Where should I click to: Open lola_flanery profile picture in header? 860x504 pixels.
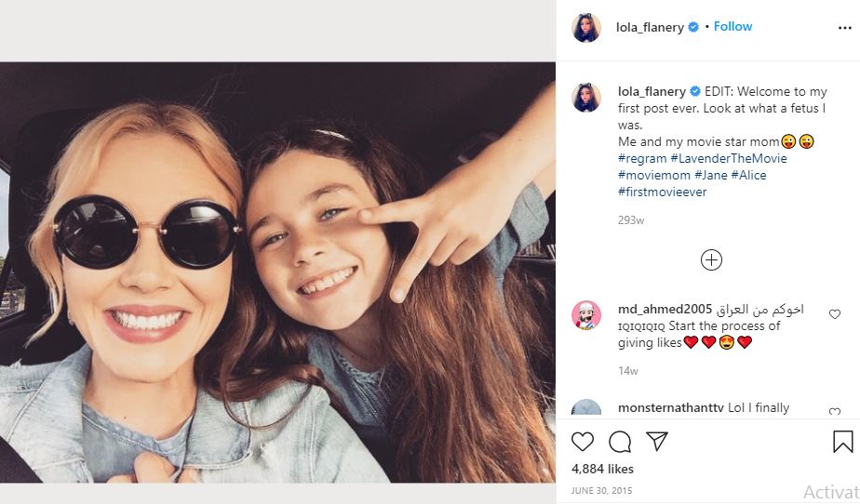pyautogui.click(x=586, y=27)
